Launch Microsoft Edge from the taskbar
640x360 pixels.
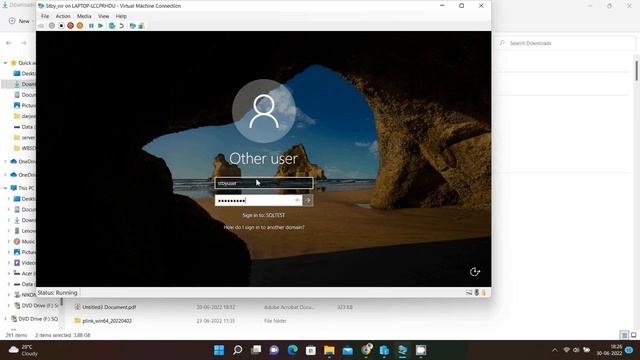292,350
